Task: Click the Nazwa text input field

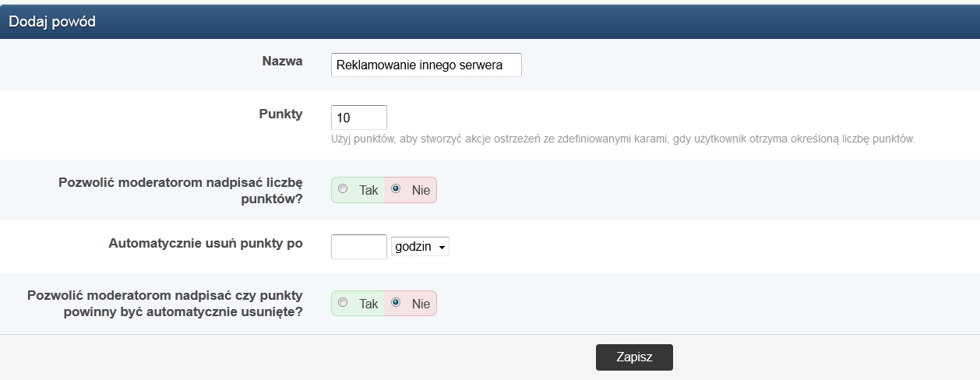Action: click(x=426, y=65)
